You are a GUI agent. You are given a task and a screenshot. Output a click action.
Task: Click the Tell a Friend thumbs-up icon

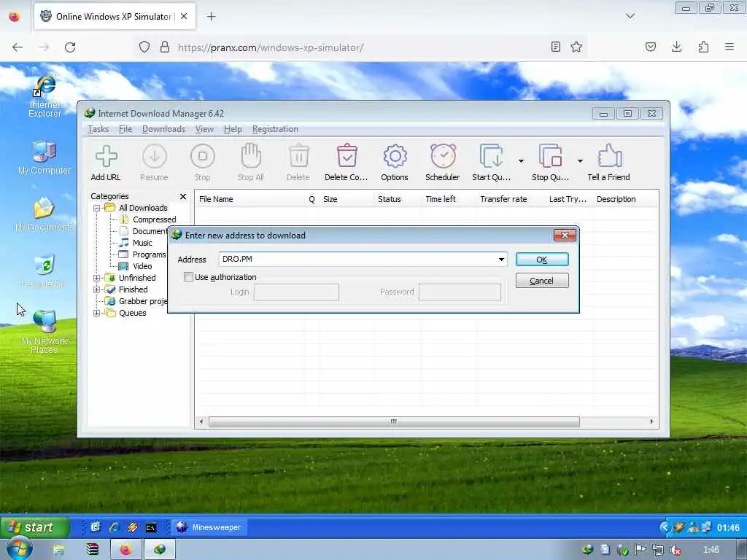[x=609, y=156]
